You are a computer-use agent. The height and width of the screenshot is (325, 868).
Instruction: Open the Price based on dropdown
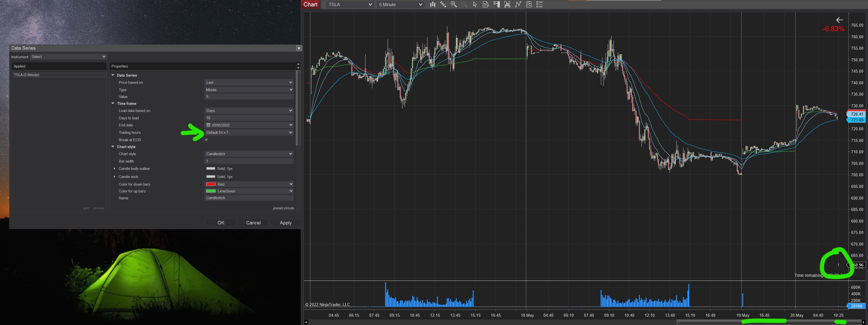[249, 82]
